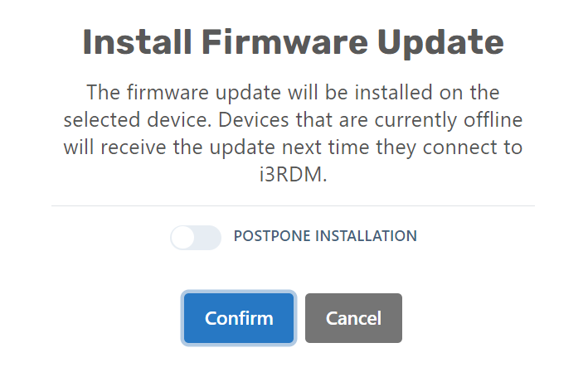This screenshot has width=588, height=367.
Task: Click the dialog title text
Action: (x=293, y=42)
